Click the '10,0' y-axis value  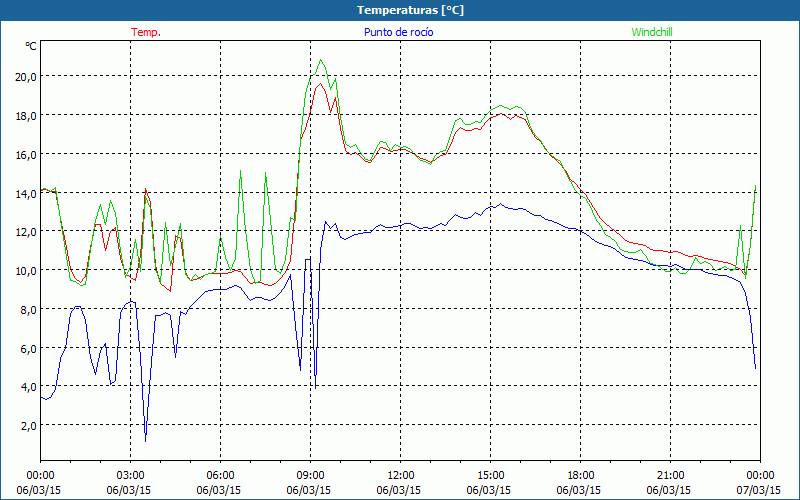(x=26, y=270)
